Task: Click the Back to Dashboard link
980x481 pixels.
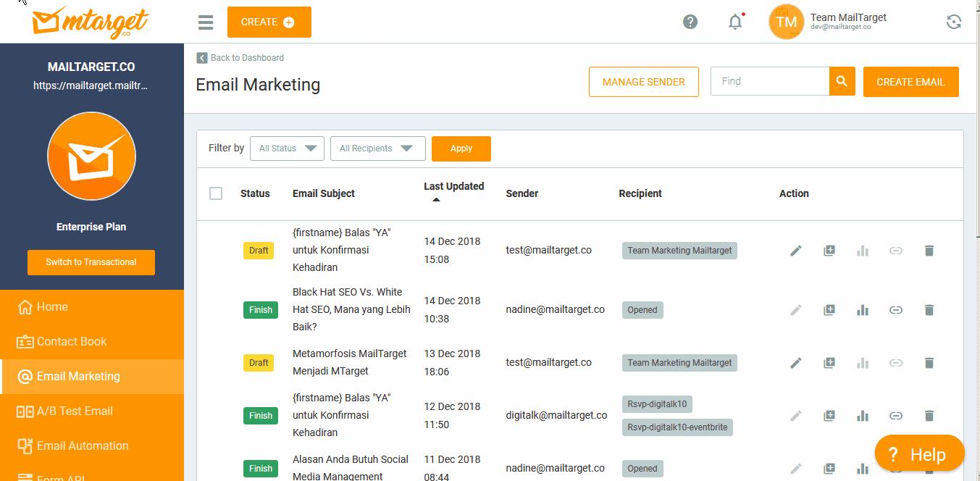Action: coord(247,58)
